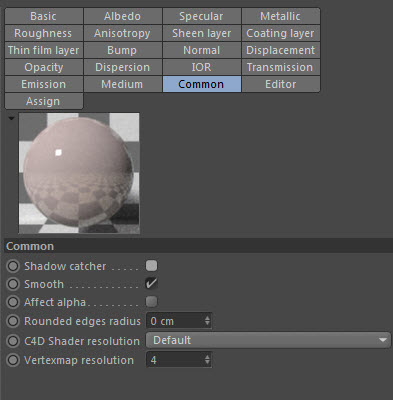Open the C4D Shader resolution dropdown
Screen dimensions: 393x400
point(268,340)
